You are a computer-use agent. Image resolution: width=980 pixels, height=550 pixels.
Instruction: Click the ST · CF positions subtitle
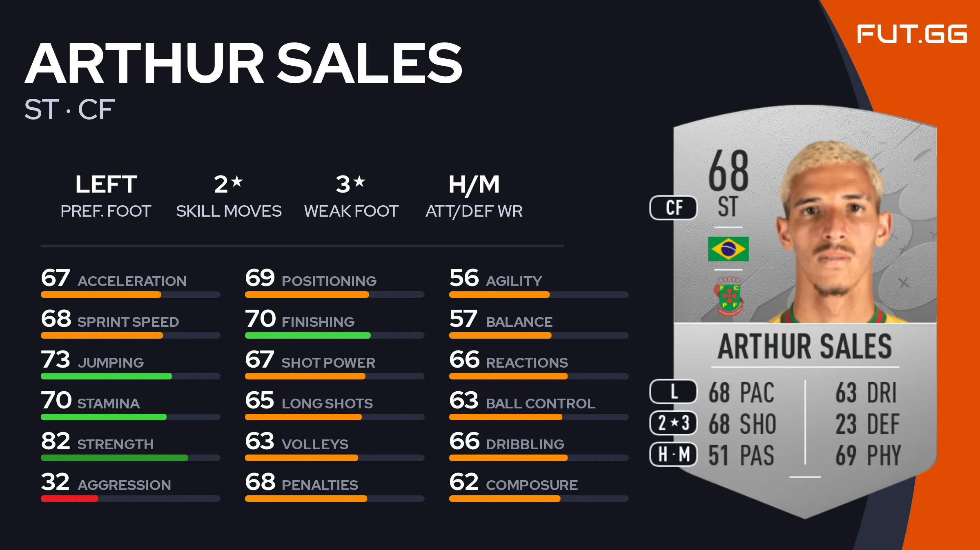coord(69,109)
